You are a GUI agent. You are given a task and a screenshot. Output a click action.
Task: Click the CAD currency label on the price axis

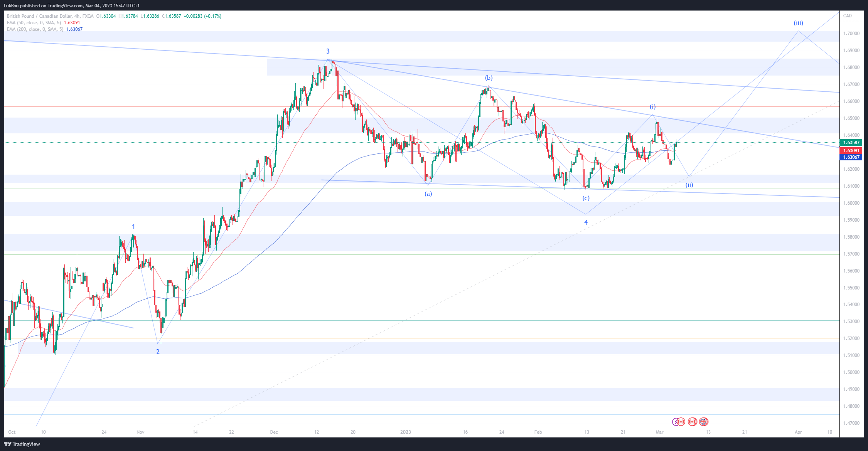[x=847, y=16]
